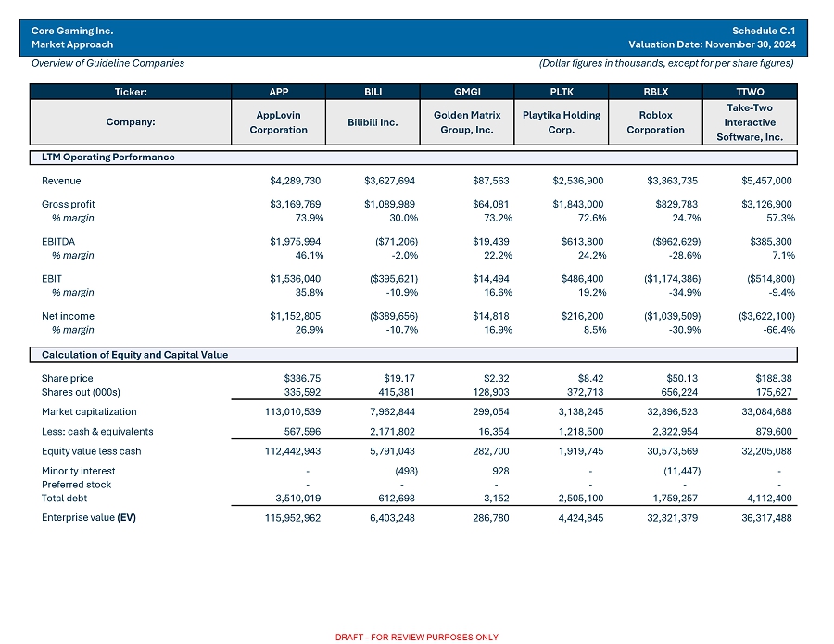Select the Total debt row label
The image size is (834, 644).
coord(64,499)
